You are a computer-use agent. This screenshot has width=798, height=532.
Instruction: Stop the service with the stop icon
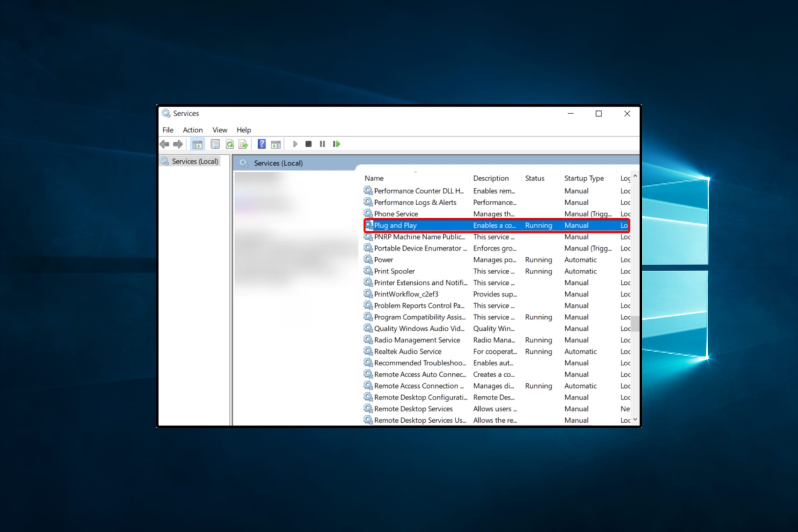[x=308, y=144]
